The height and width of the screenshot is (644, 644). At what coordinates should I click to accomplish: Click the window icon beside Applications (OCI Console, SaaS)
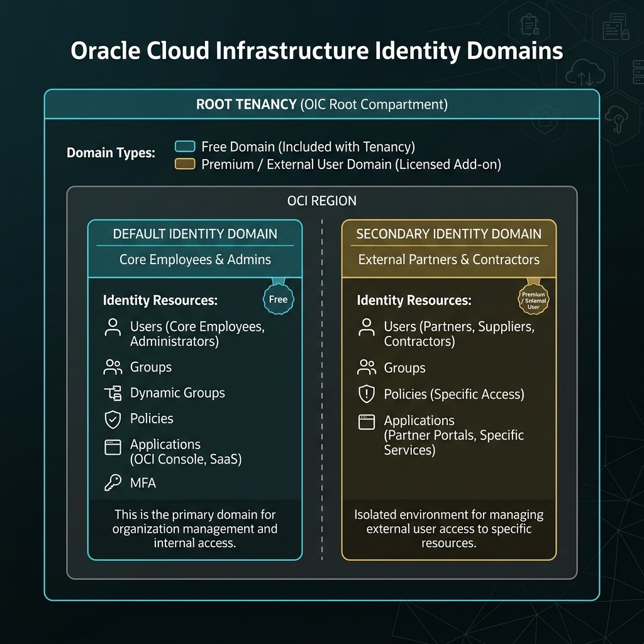pos(113,447)
